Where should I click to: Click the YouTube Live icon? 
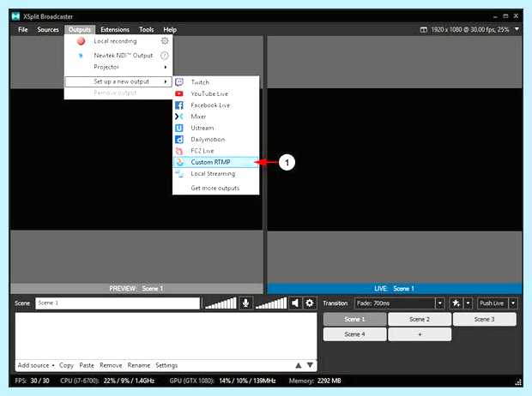(179, 93)
